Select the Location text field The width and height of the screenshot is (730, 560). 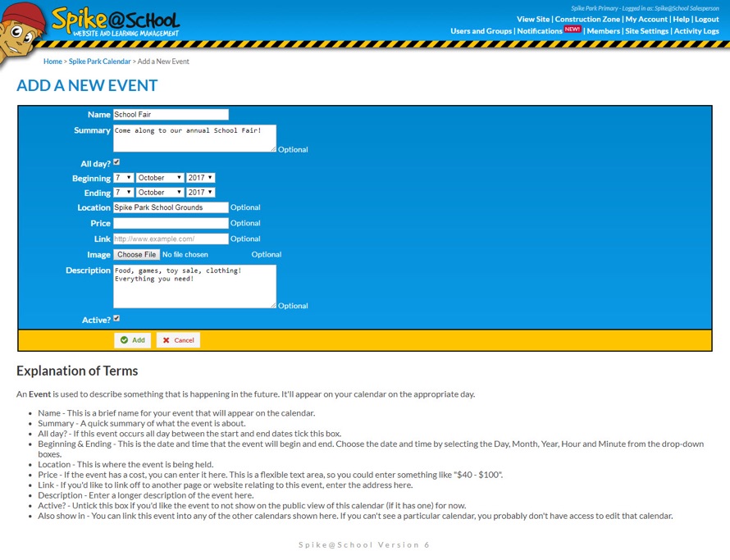click(171, 207)
